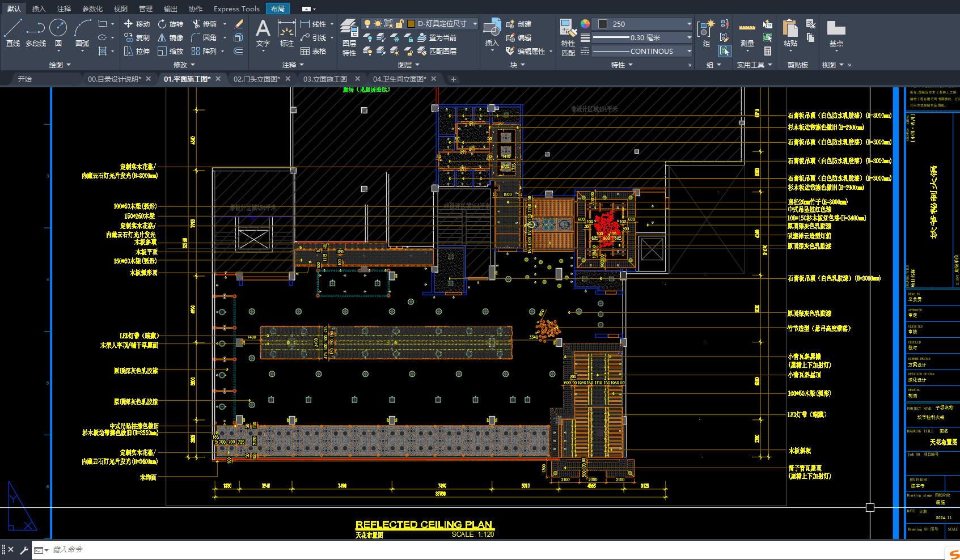Open the 注释 ribbon tab
Image resolution: width=960 pixels, height=560 pixels.
(64, 9)
